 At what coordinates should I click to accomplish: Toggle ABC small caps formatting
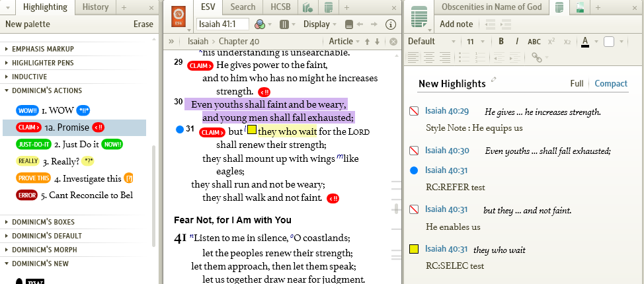point(534,42)
